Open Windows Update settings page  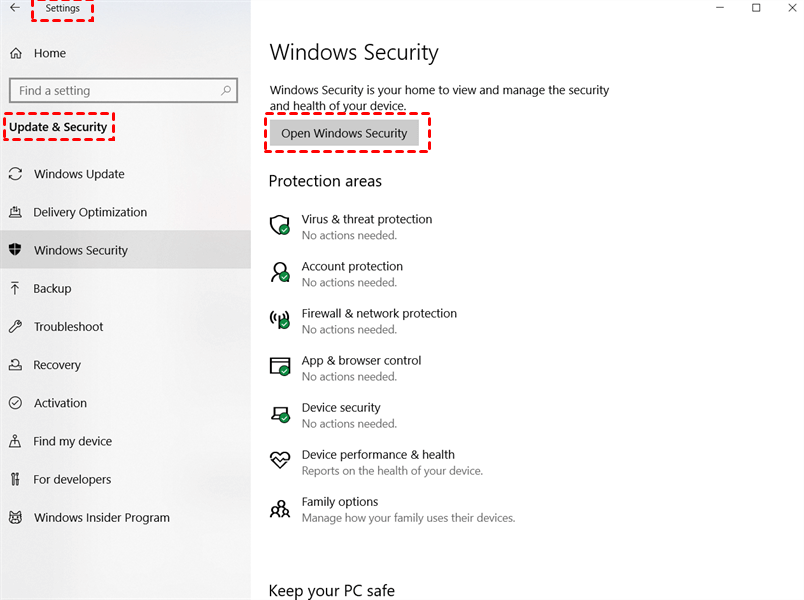tap(79, 174)
